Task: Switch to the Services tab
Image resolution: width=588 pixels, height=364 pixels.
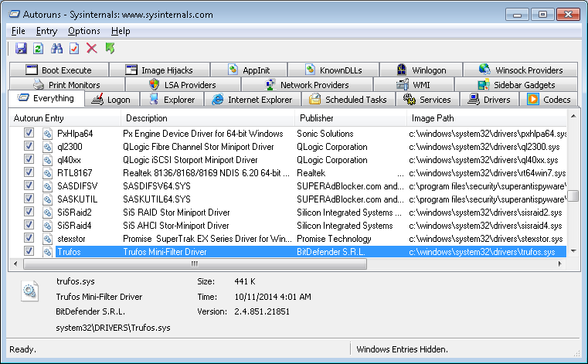Action: [x=427, y=100]
